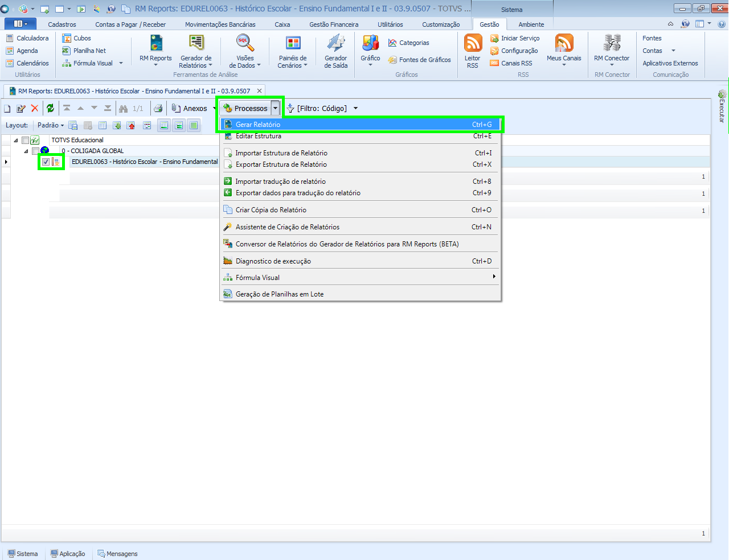Check the COLIGADA GLOBAL checkbox
The width and height of the screenshot is (729, 560).
pos(35,151)
